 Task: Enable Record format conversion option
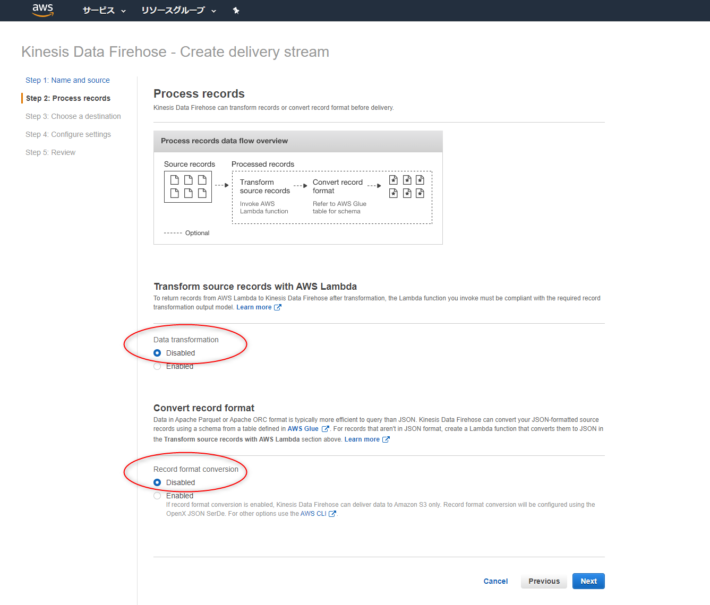click(157, 495)
